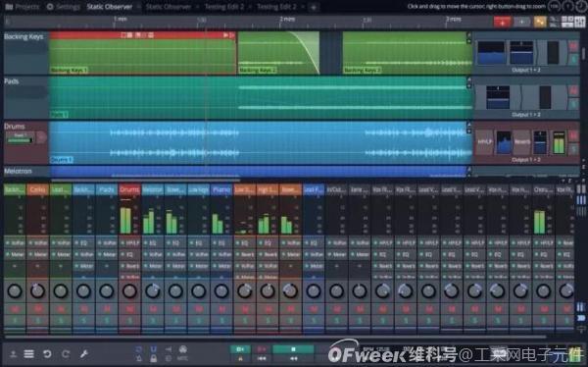Open Pads track Output 1 + 2 selector
588x367 pixels.
click(x=526, y=115)
